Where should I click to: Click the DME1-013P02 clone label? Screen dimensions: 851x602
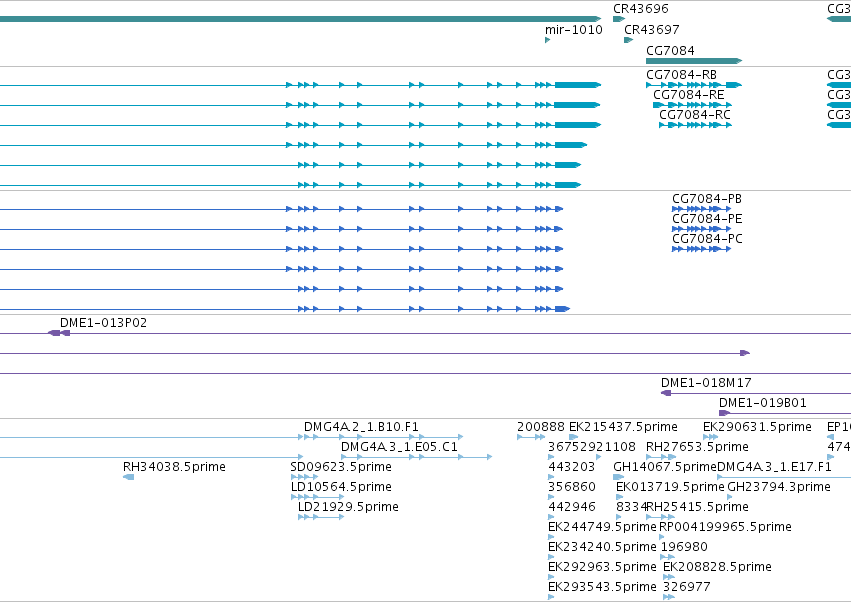point(103,322)
